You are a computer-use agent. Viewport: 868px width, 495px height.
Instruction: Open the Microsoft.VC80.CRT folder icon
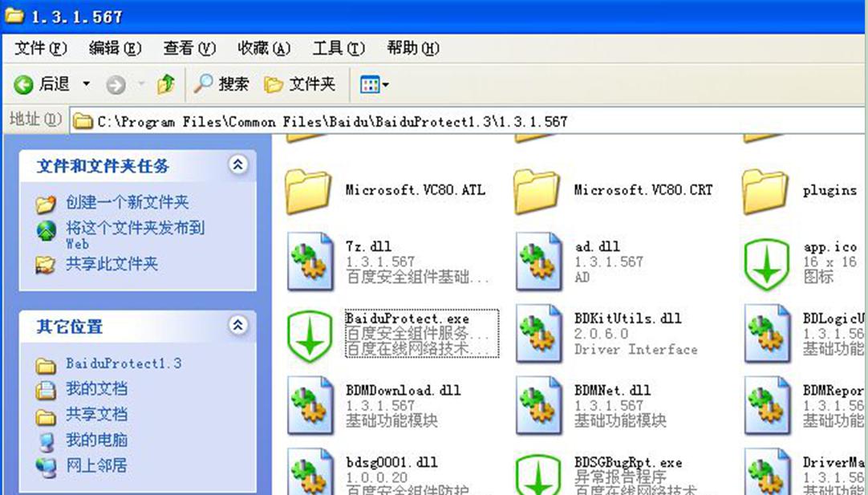point(538,192)
